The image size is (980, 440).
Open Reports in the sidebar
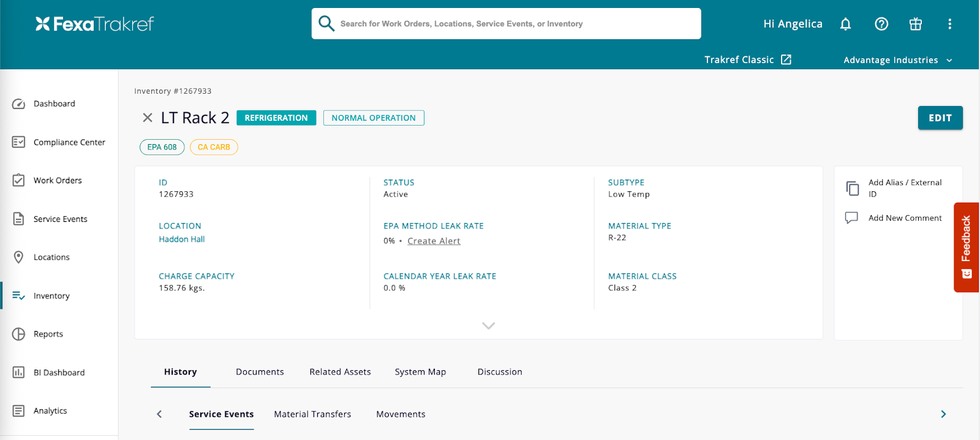[x=48, y=334]
